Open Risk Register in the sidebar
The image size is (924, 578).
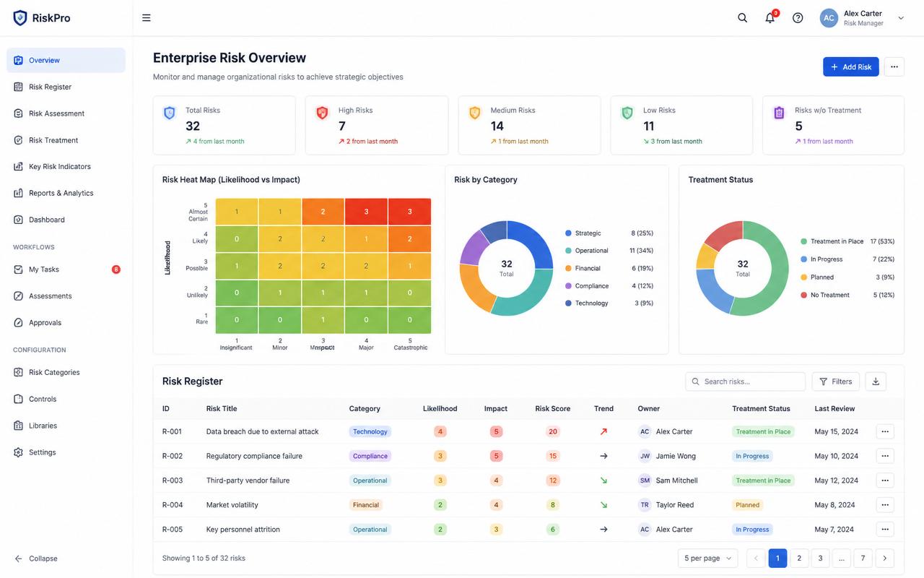point(66,87)
